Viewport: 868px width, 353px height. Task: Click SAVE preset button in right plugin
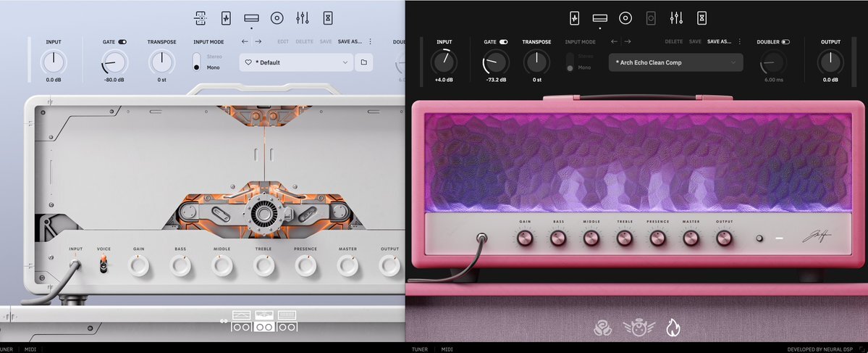pyautogui.click(x=695, y=41)
